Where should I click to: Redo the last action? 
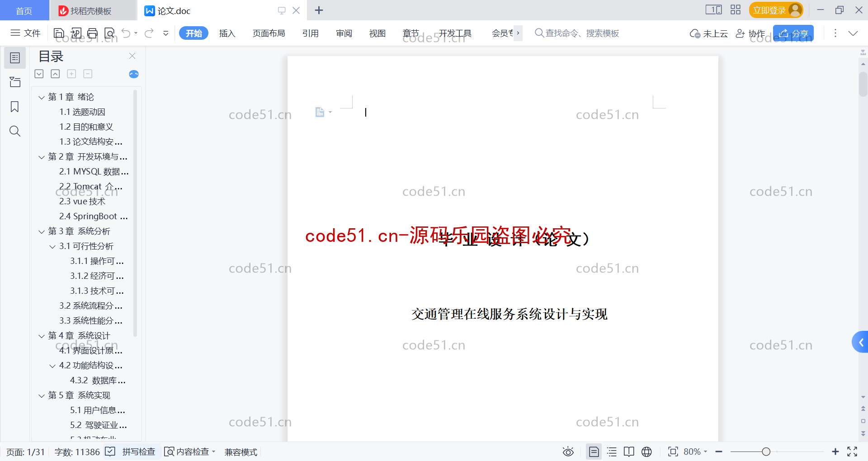click(x=149, y=33)
